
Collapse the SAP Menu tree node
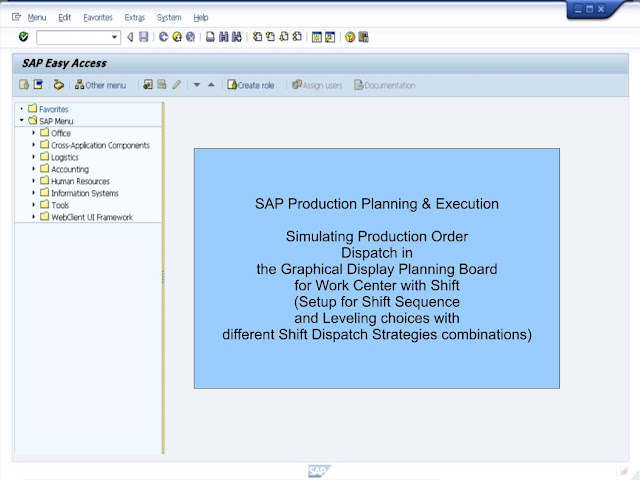coord(21,120)
